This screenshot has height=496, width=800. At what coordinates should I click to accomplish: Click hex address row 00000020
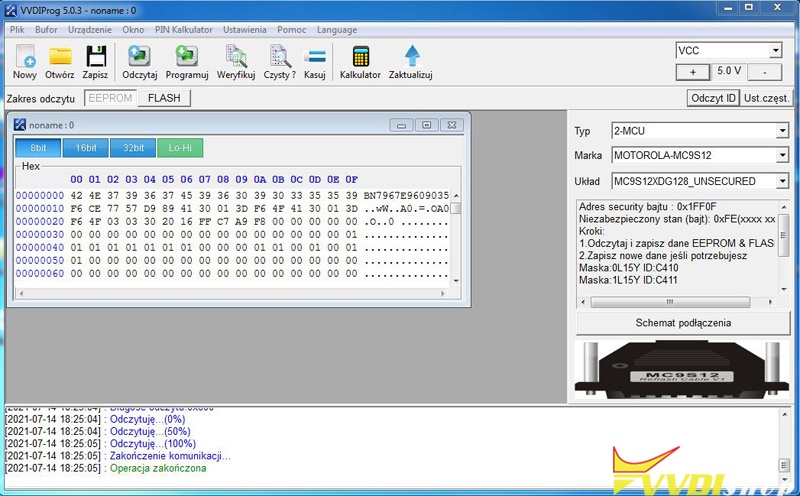click(x=40, y=221)
